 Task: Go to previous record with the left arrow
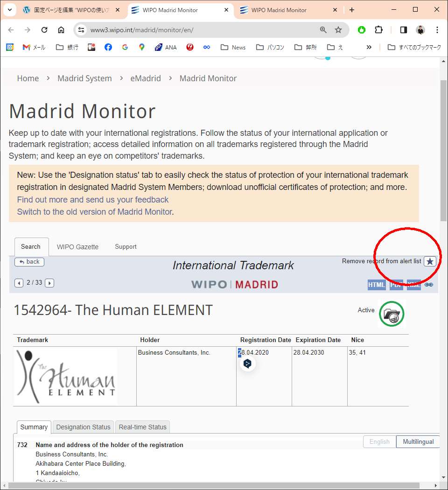[19, 283]
